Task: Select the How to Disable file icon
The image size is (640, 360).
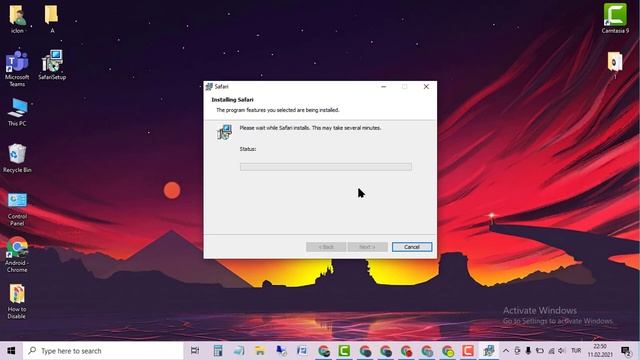Action: tap(17, 301)
